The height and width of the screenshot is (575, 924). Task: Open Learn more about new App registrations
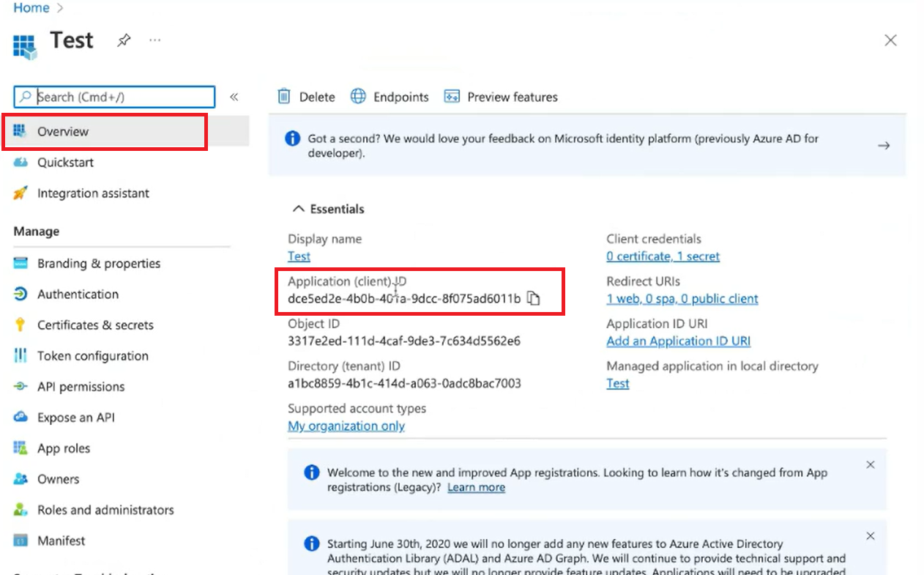[476, 487]
